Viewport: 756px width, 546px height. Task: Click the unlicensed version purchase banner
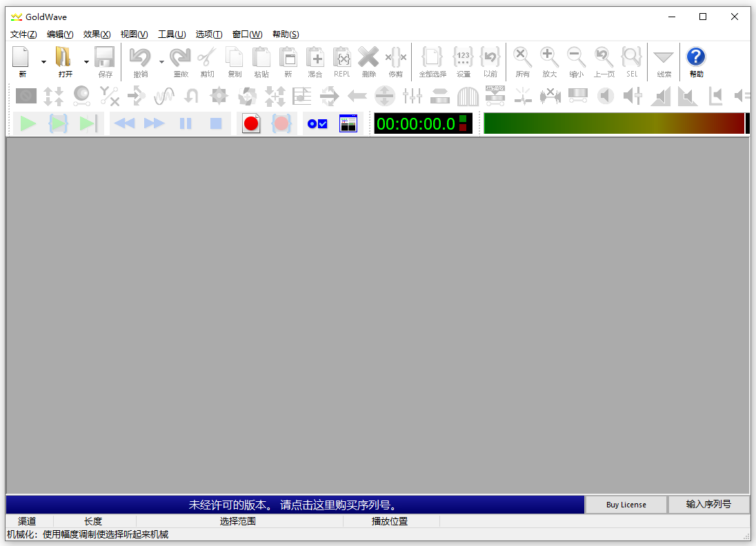(x=295, y=505)
